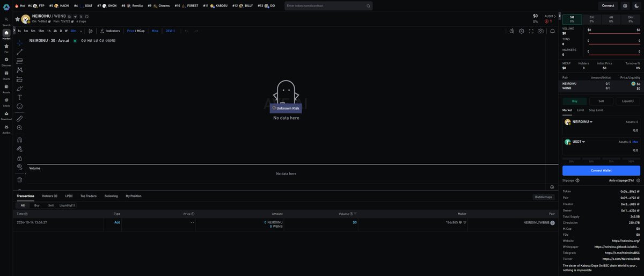
Task: Open Download in the left sidebar
Action: click(x=6, y=115)
